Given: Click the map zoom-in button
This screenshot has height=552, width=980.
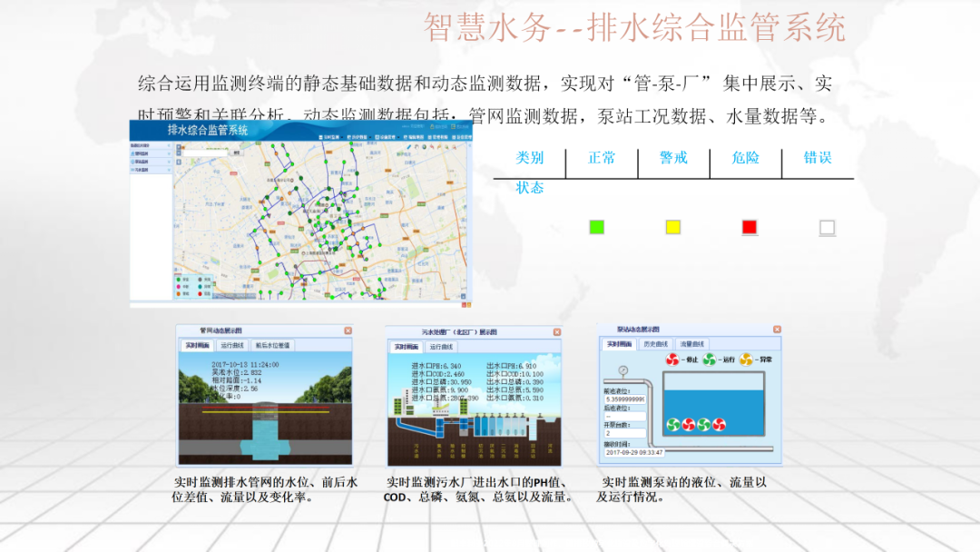Looking at the screenshot, I should click(179, 147).
